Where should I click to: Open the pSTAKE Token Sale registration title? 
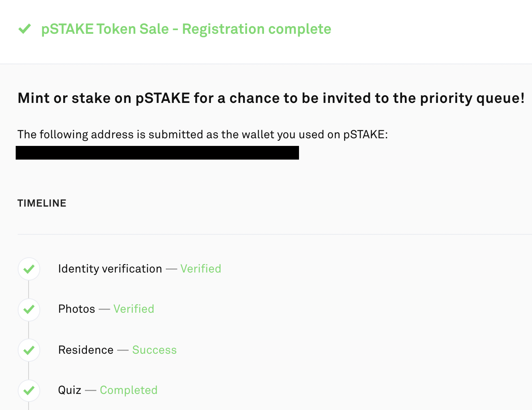186,29
